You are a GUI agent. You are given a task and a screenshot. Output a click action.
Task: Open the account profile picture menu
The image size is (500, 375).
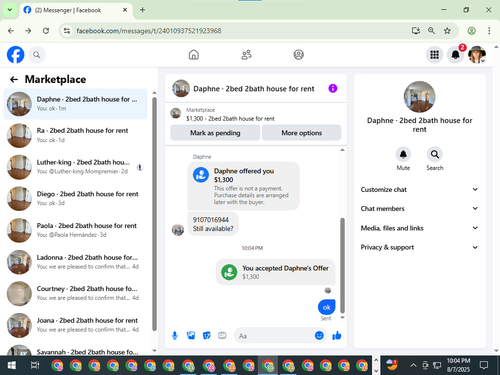[x=477, y=55]
